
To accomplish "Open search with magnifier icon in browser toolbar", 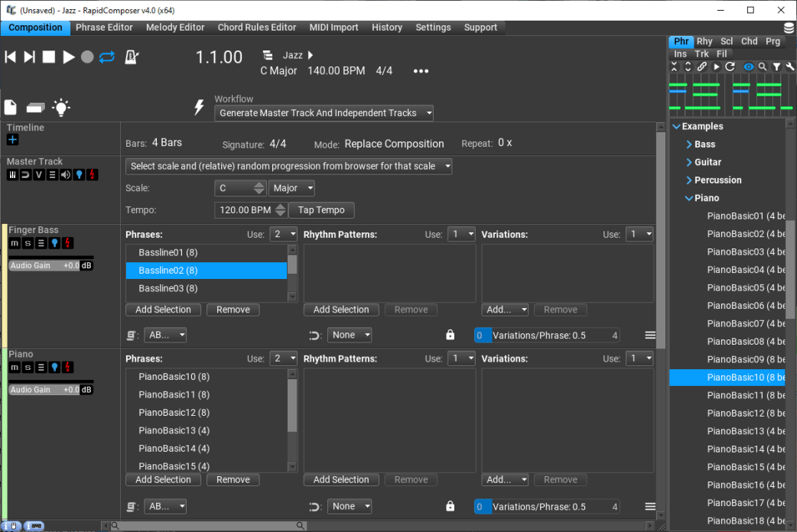I will point(763,66).
